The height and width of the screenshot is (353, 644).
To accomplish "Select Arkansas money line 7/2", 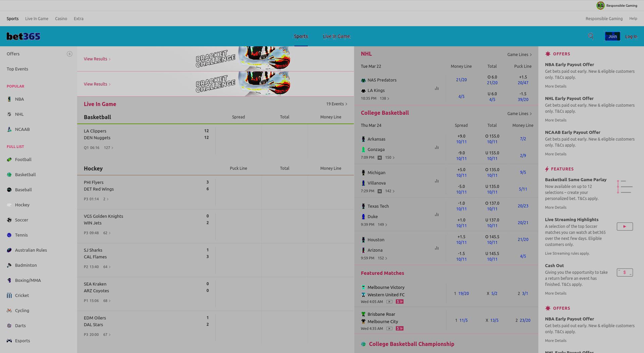I will (523, 139).
